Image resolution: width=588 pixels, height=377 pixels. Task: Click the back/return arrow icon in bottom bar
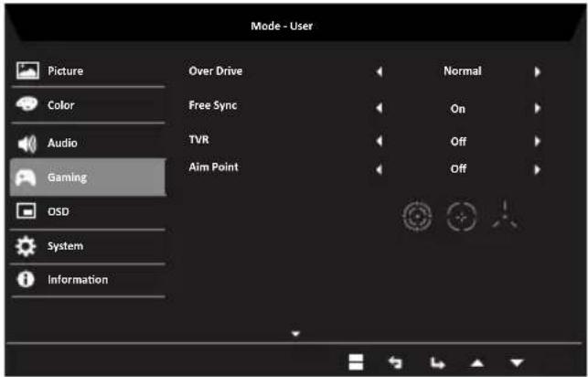pos(395,362)
